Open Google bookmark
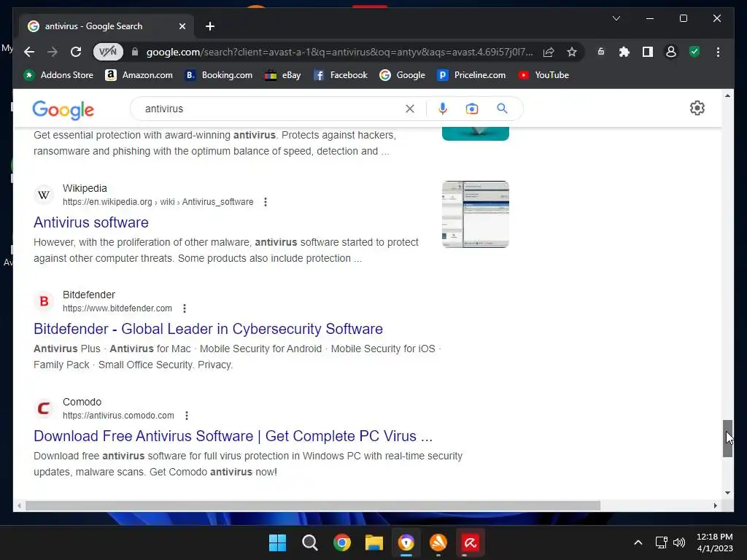 coord(403,75)
